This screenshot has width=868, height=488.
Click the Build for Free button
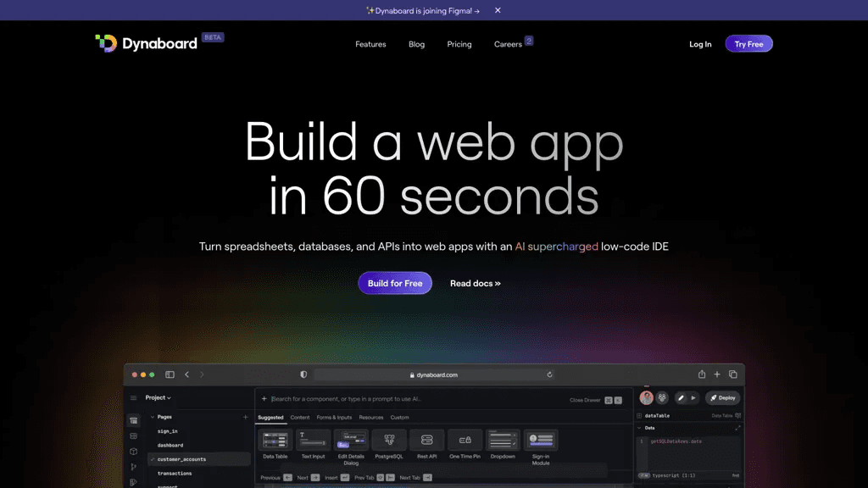(395, 283)
